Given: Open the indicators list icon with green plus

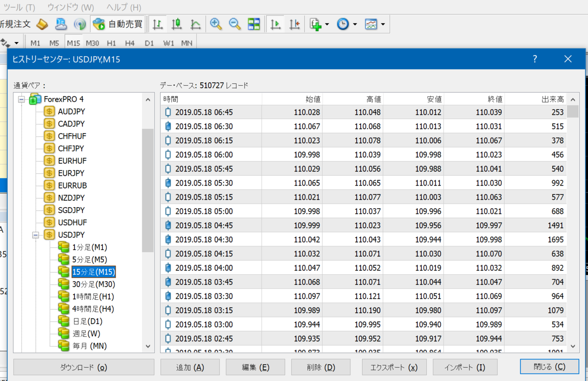Looking at the screenshot, I should [316, 24].
